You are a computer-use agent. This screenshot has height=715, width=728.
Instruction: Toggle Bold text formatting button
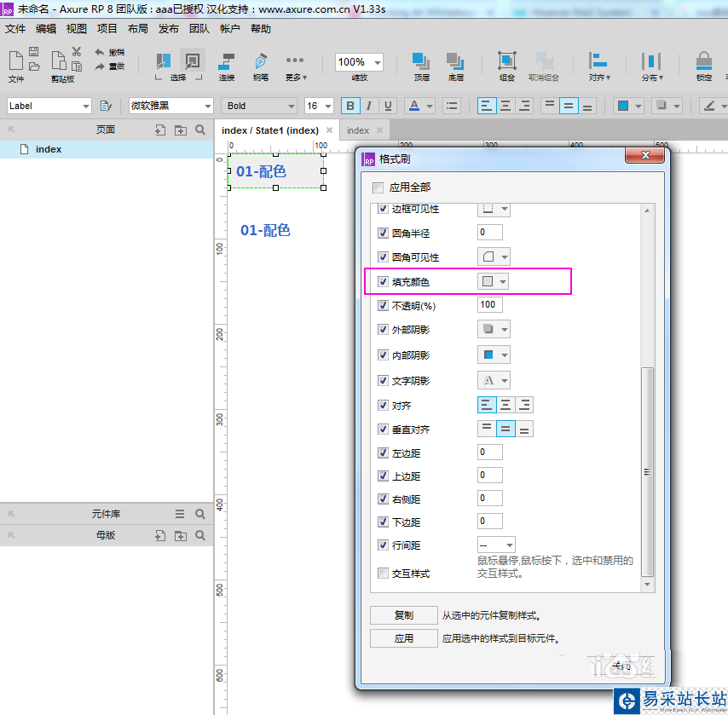coord(350,106)
